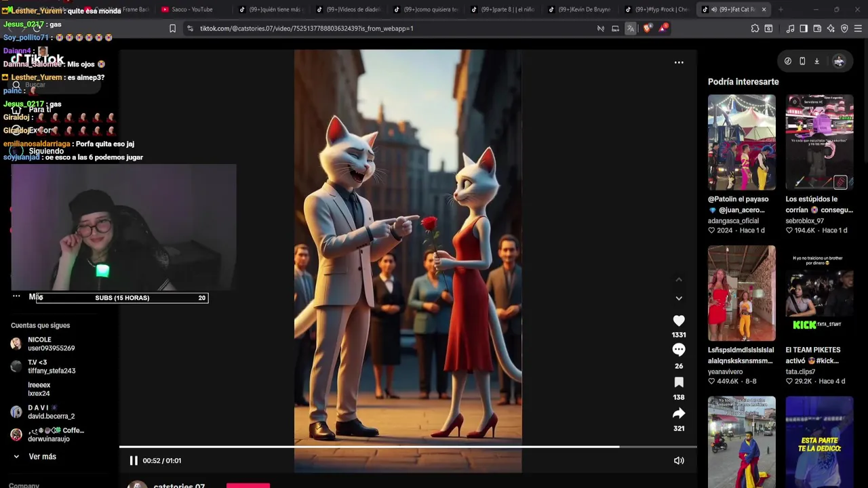Open the profile avatar menu
Screen dimensions: 868x488
pos(839,61)
